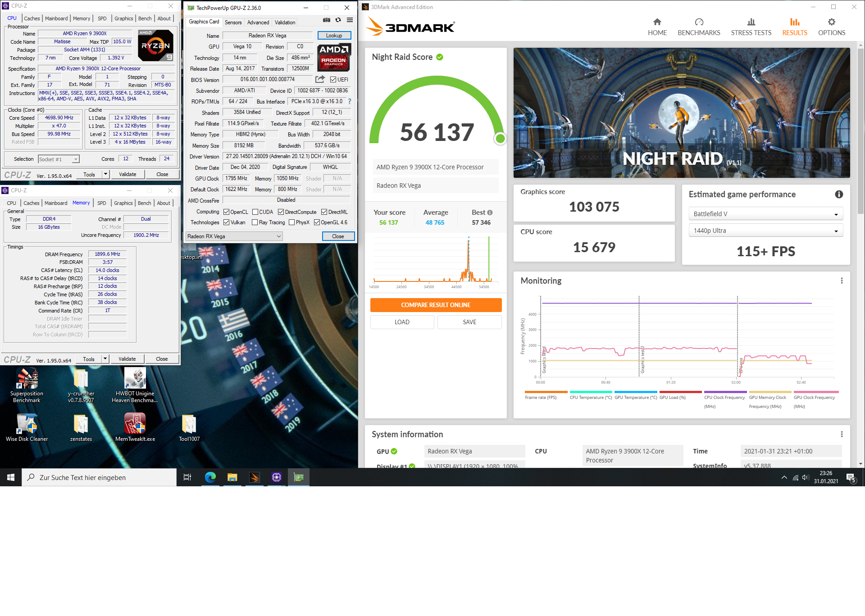Open the Monitoring panel three-dot menu
The image size is (865, 616).
tap(842, 281)
